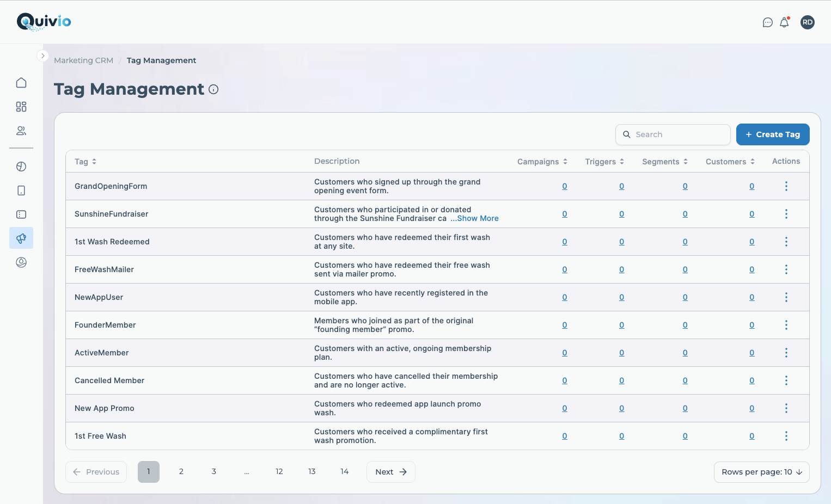Expand the collapsed sidebar with chevron

pyautogui.click(x=42, y=56)
